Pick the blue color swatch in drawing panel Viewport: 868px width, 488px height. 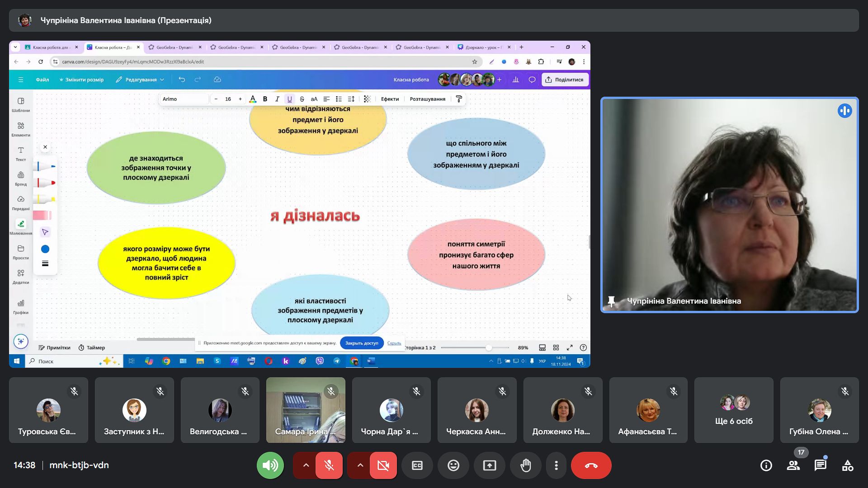(45, 249)
